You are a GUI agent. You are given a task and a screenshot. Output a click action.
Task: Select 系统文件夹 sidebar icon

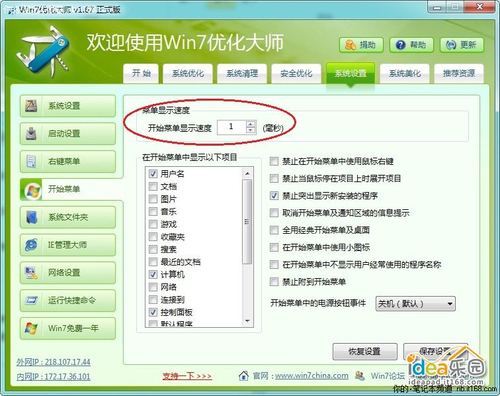[31, 217]
